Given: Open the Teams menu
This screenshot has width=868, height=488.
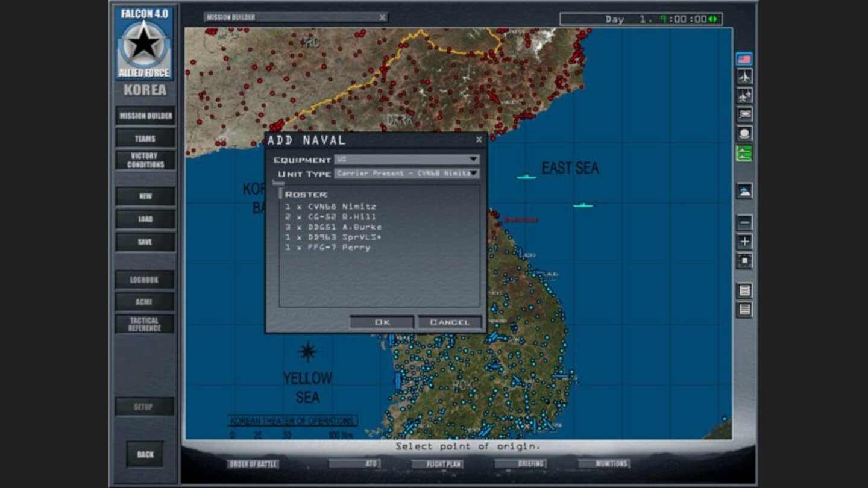Looking at the screenshot, I should point(145,139).
